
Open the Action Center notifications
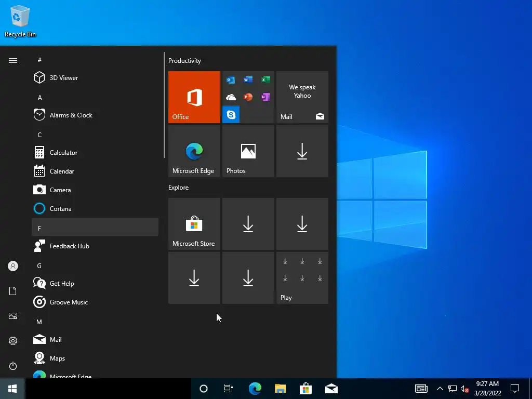click(x=515, y=389)
